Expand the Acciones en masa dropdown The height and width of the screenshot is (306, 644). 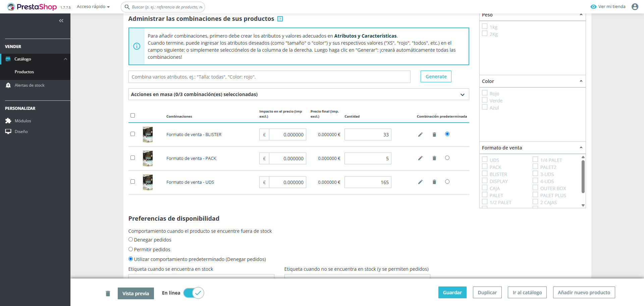point(462,95)
